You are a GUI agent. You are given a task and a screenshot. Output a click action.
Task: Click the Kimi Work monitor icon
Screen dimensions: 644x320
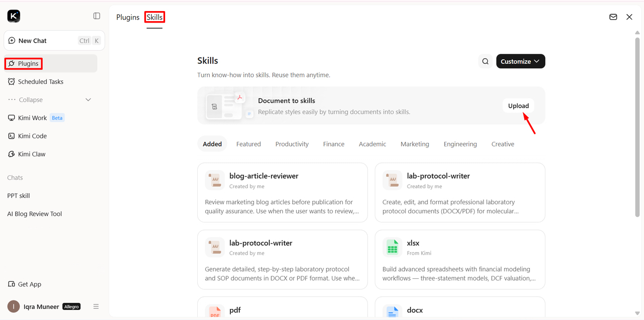(x=12, y=118)
